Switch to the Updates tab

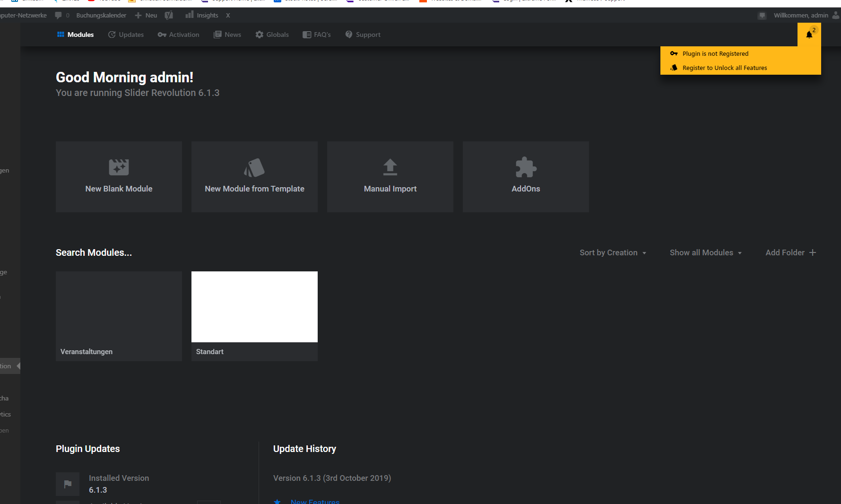[126, 35]
